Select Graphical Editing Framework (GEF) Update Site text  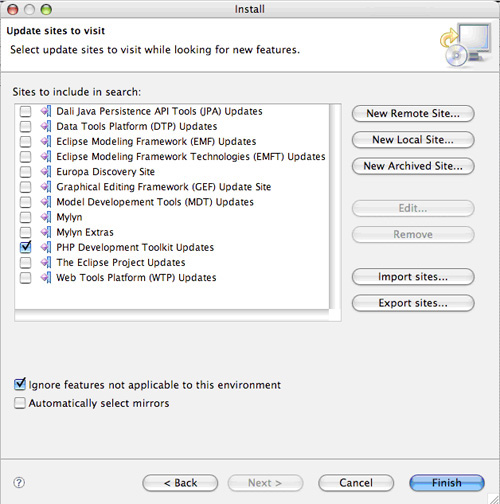[164, 187]
